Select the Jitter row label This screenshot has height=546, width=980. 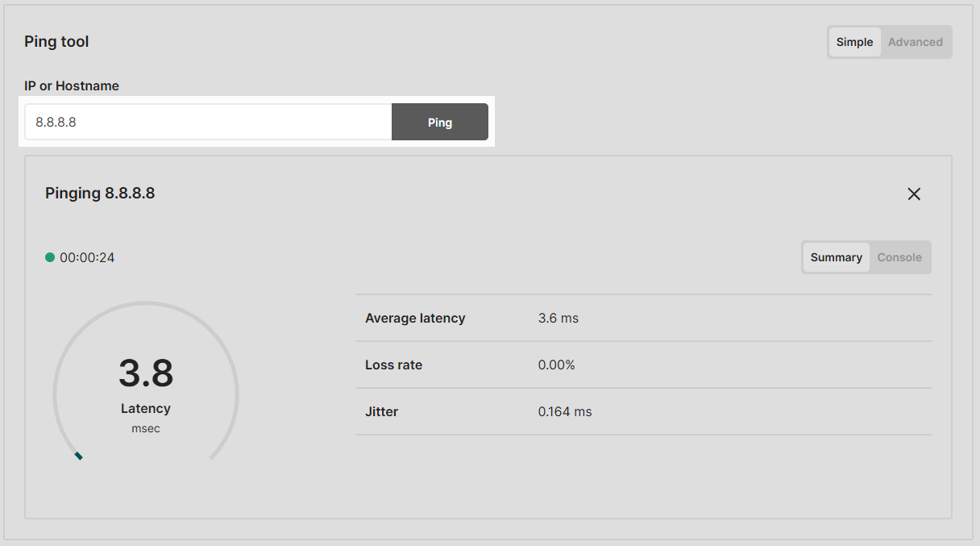pyautogui.click(x=381, y=411)
